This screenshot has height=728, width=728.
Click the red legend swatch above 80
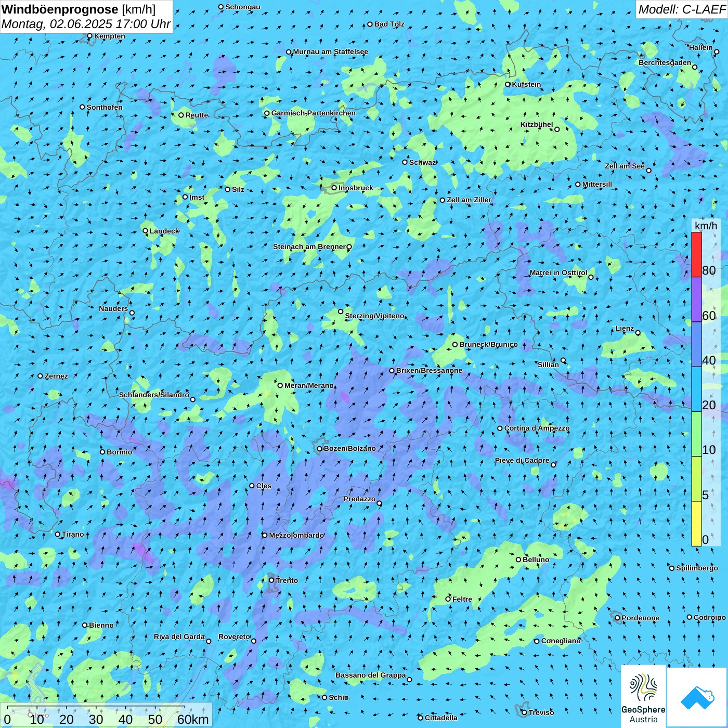click(x=696, y=254)
